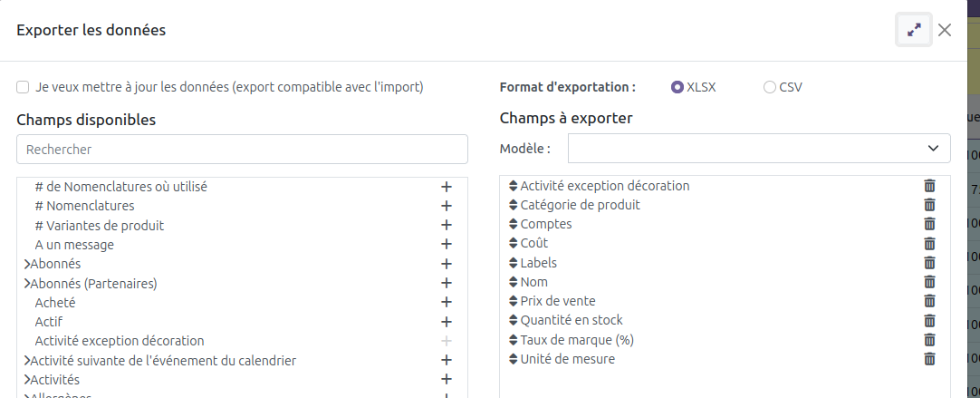Click the Rechercher search field
Viewport: 980px width, 398px height.
click(x=242, y=149)
